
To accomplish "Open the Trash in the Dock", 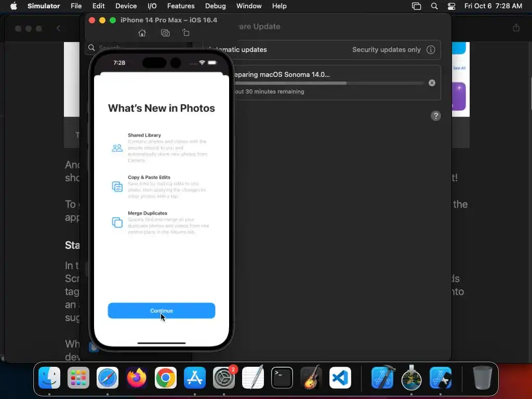I will click(x=483, y=378).
